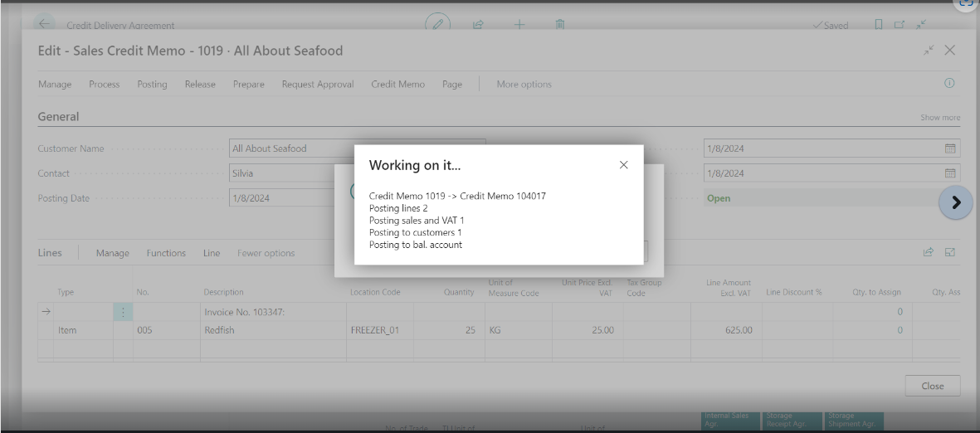
Task: Expand More options in action bar
Action: click(x=524, y=85)
